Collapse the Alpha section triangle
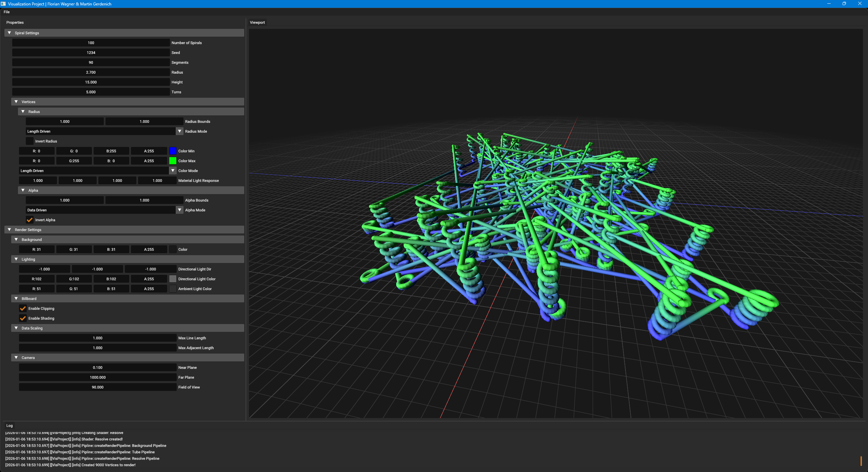The image size is (868, 472). (x=23, y=190)
